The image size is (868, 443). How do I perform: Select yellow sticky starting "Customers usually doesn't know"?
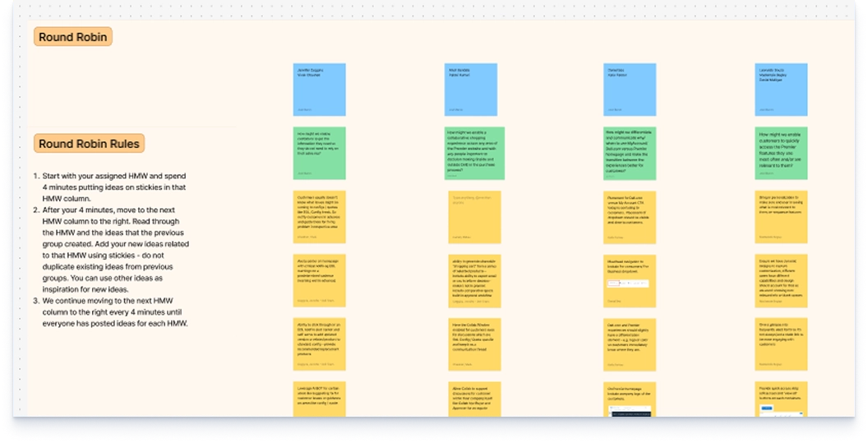[x=320, y=217]
